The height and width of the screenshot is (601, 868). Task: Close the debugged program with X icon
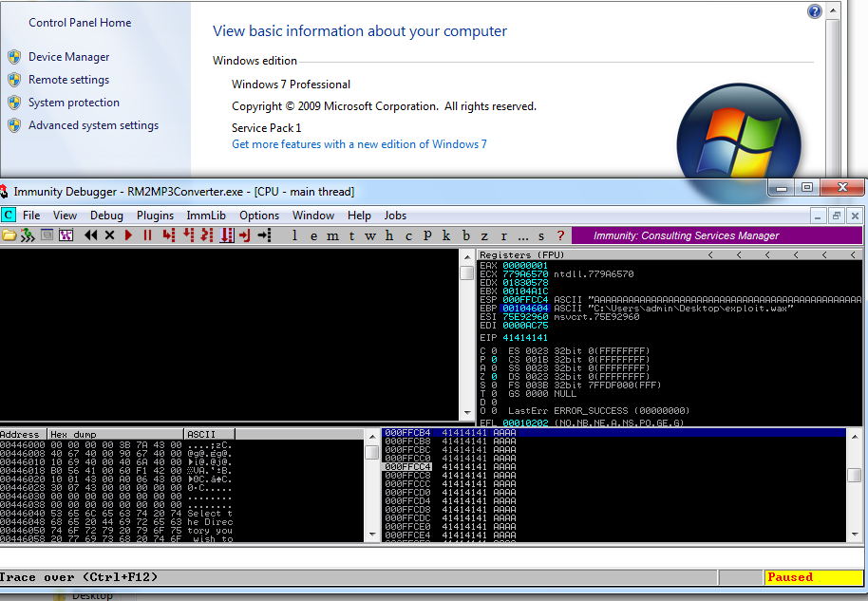point(109,235)
